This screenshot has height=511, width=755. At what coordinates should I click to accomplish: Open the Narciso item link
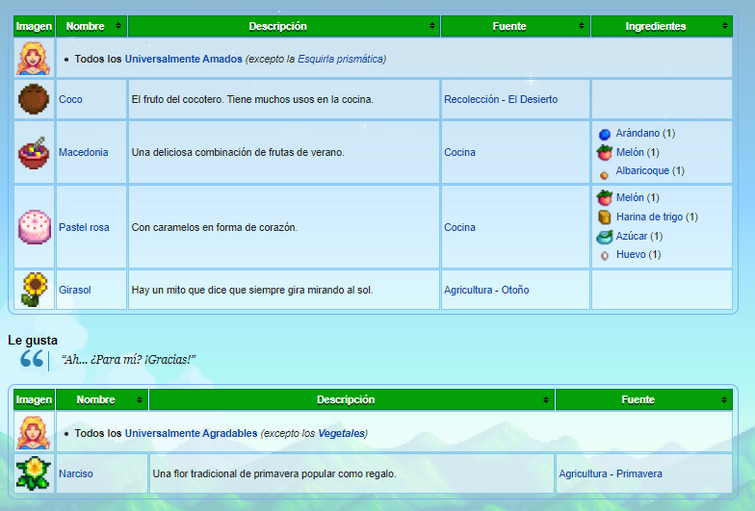tap(76, 473)
